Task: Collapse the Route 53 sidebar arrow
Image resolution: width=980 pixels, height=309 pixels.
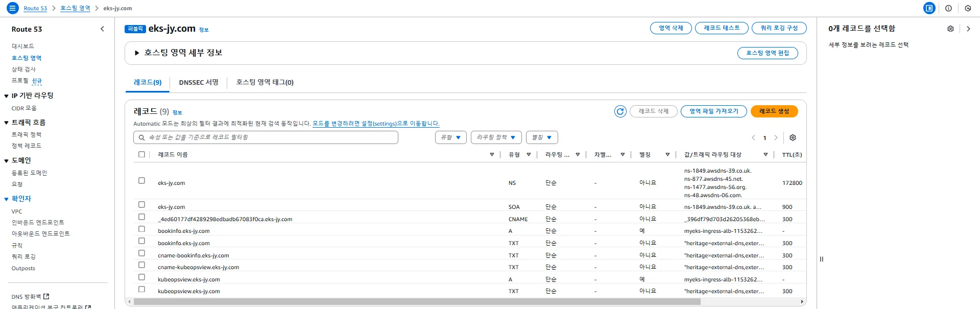Action: (102, 29)
